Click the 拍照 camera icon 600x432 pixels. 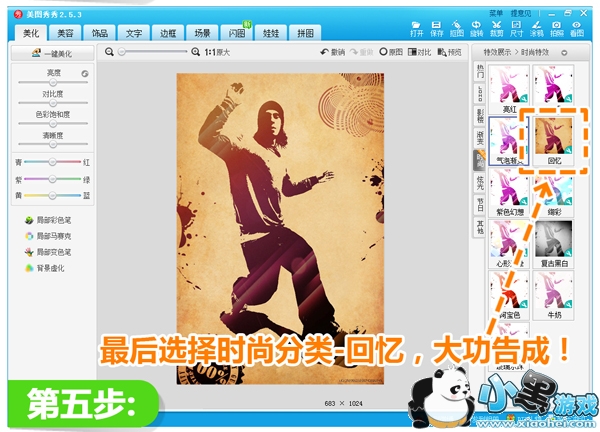point(556,27)
